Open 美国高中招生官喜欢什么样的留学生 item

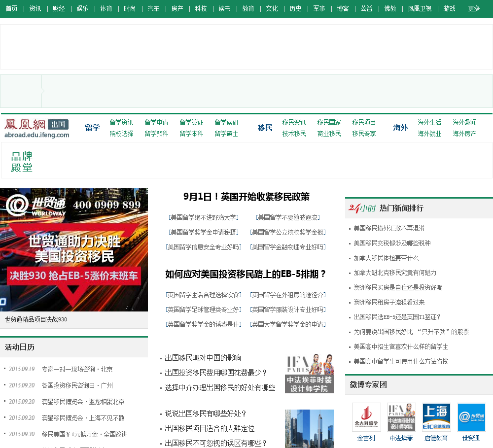coord(401,346)
